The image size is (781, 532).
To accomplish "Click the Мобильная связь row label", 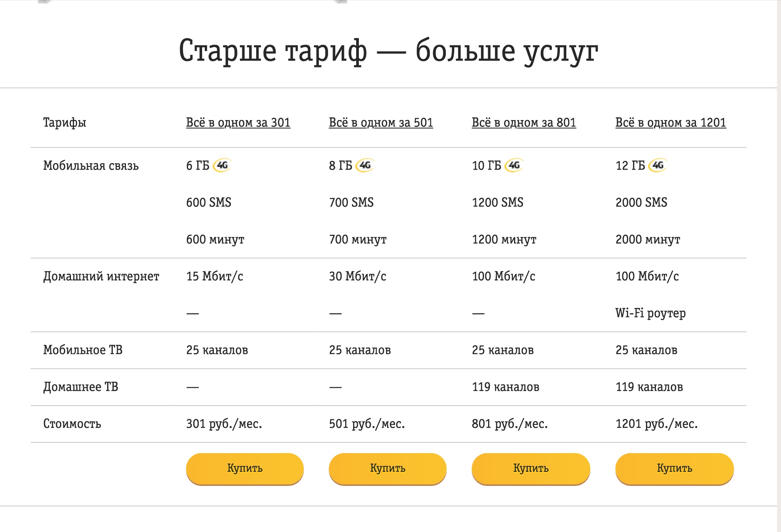I will 91,166.
